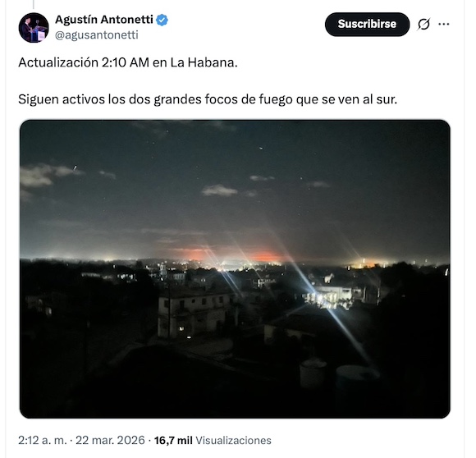This screenshot has width=476, height=458.
Task: Click the white rooftop water tank in photo
Action: pos(313,373)
